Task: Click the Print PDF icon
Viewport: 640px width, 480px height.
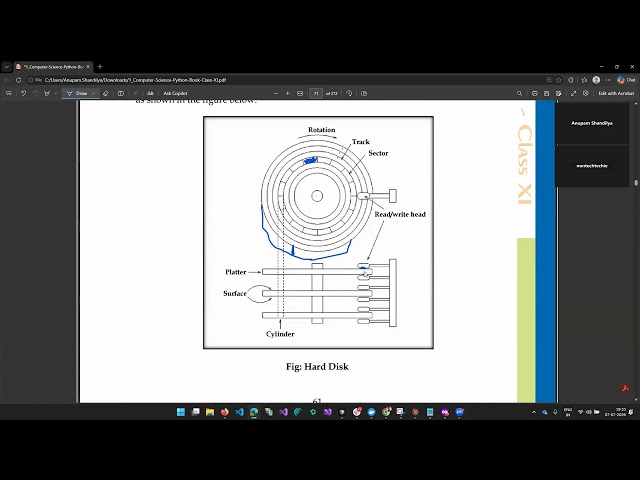Action: pyautogui.click(x=535, y=93)
